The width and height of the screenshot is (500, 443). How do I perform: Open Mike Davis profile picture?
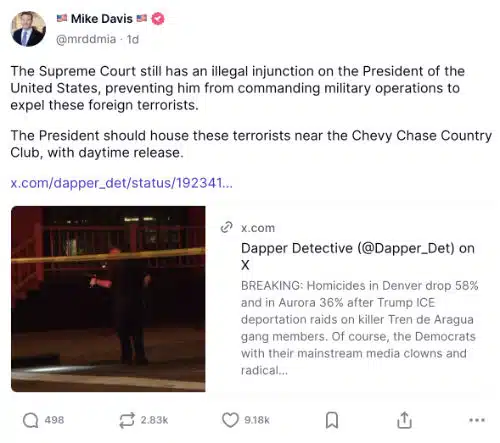[28, 29]
